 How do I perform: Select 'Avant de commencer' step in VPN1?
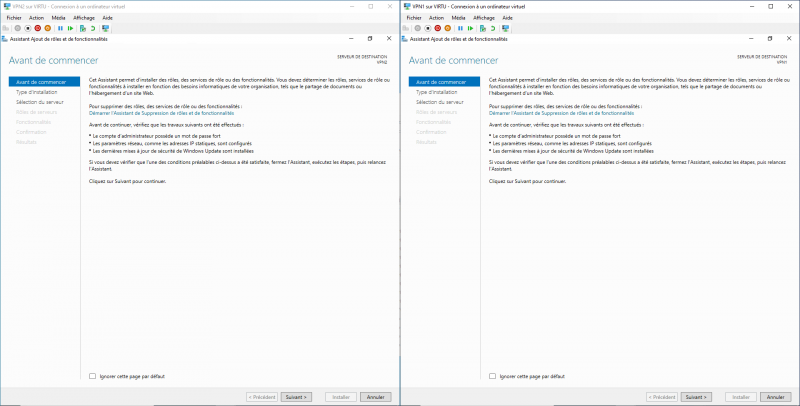click(444, 82)
